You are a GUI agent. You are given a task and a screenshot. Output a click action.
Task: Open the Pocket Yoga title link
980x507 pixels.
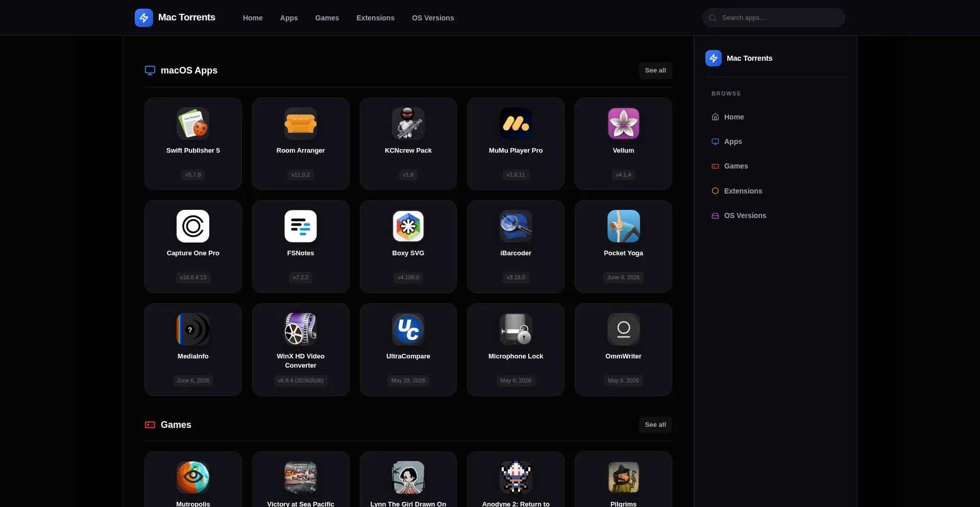[624, 253]
